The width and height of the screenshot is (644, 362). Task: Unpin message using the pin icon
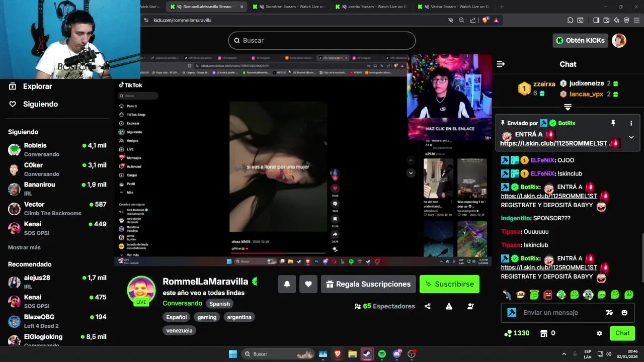coord(613,123)
